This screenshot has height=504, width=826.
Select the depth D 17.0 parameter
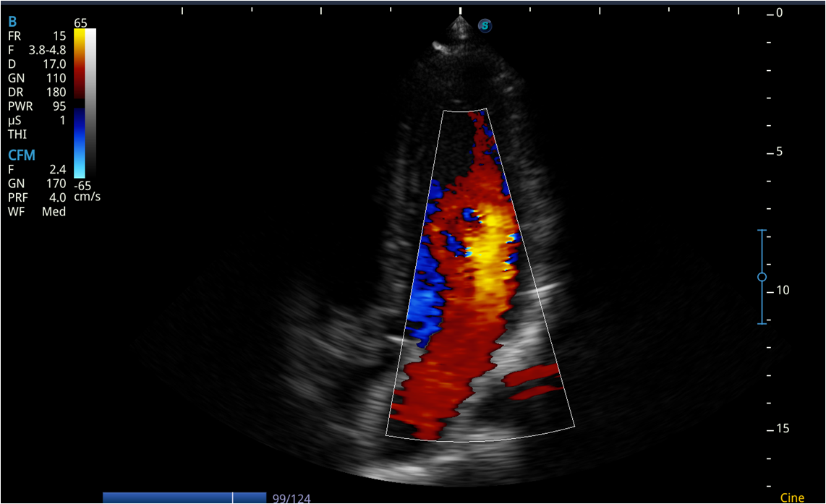(37, 64)
